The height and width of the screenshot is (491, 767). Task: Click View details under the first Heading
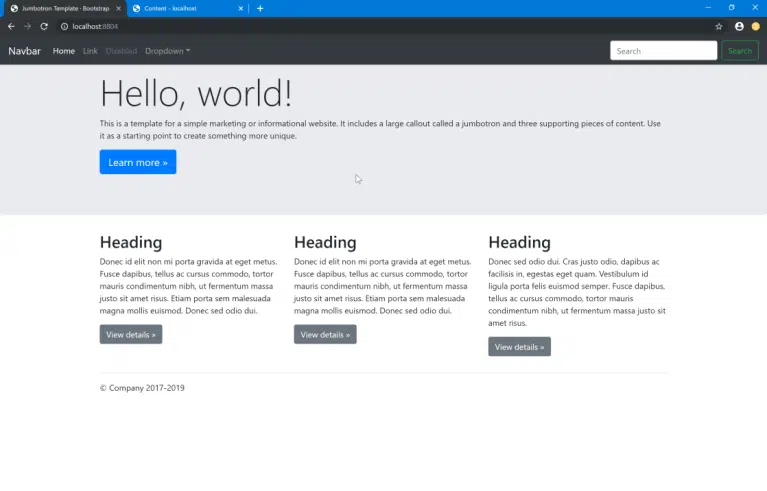131,334
